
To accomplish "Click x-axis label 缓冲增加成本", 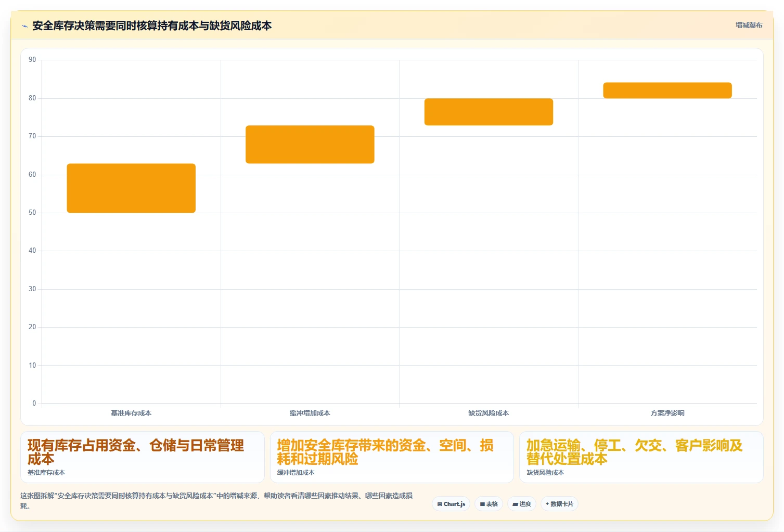I will coord(310,413).
